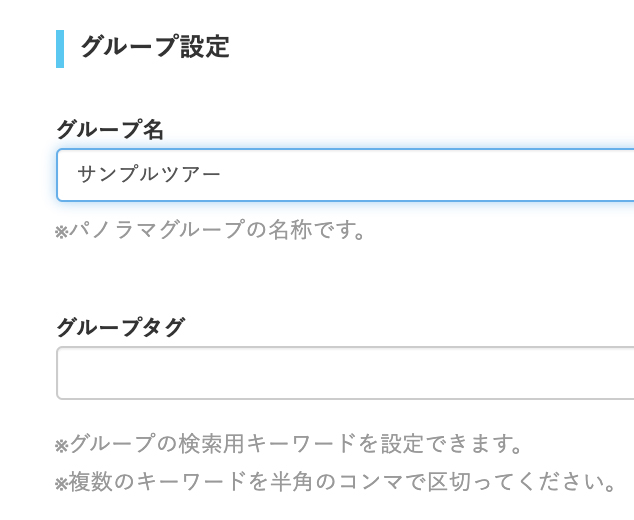
Task: Click the ※ mark before パノラマグループ
Action: click(61, 232)
